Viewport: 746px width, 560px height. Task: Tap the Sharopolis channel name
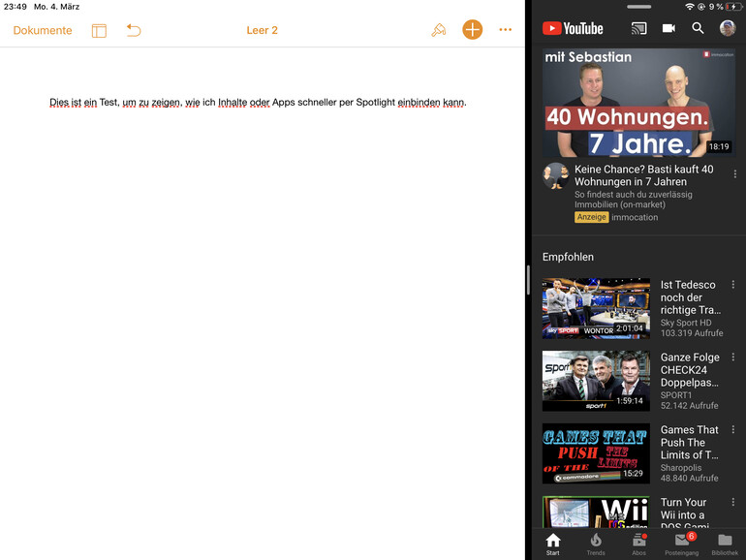[681, 468]
